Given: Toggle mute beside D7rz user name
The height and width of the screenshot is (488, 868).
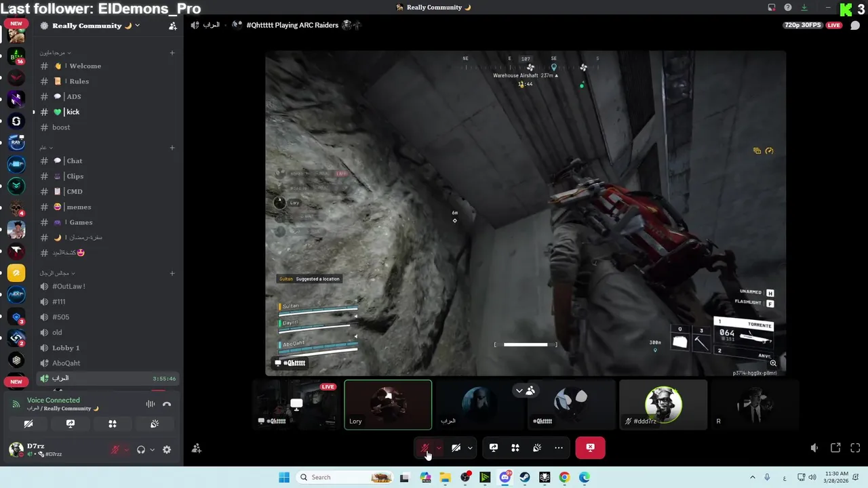Looking at the screenshot, I should pyautogui.click(x=115, y=449).
